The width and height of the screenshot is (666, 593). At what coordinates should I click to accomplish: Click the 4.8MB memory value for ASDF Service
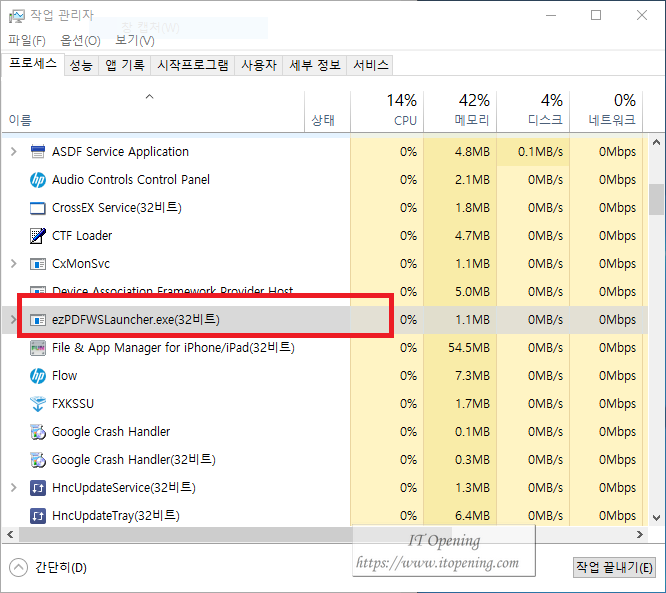(472, 152)
